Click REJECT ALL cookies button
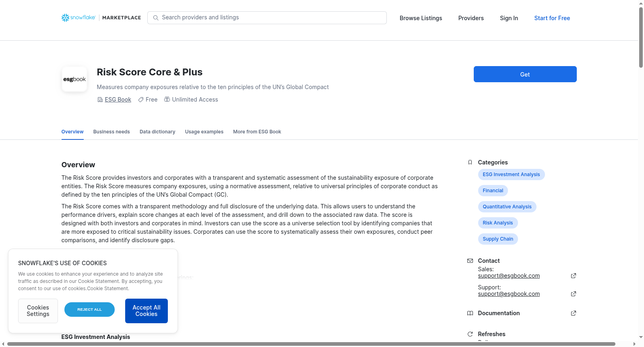This screenshot has height=347, width=644. pyautogui.click(x=89, y=310)
